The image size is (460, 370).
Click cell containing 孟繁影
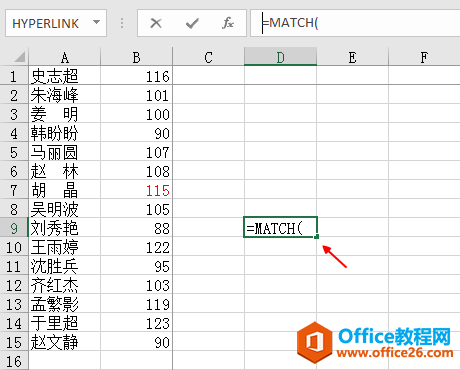(x=65, y=304)
